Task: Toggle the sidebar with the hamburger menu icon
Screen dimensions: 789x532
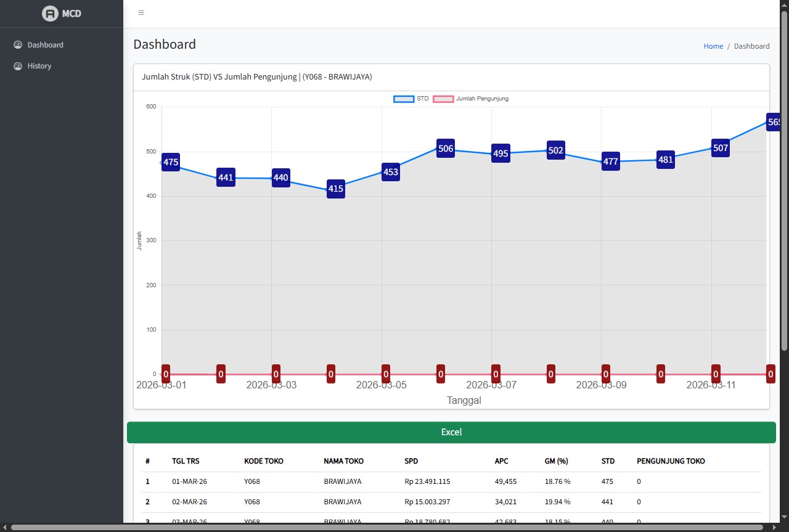Action: pyautogui.click(x=141, y=13)
